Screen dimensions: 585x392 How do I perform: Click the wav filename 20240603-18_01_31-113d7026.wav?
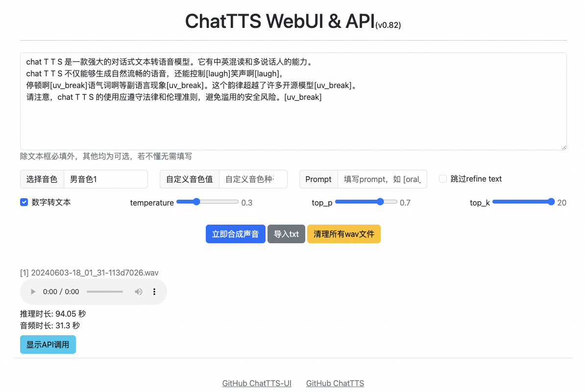click(x=95, y=273)
